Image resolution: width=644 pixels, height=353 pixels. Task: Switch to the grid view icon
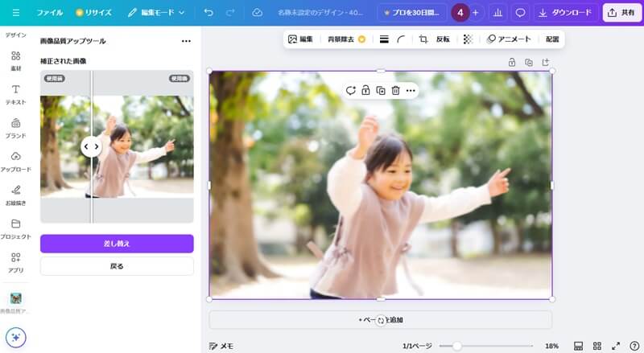coord(597,346)
